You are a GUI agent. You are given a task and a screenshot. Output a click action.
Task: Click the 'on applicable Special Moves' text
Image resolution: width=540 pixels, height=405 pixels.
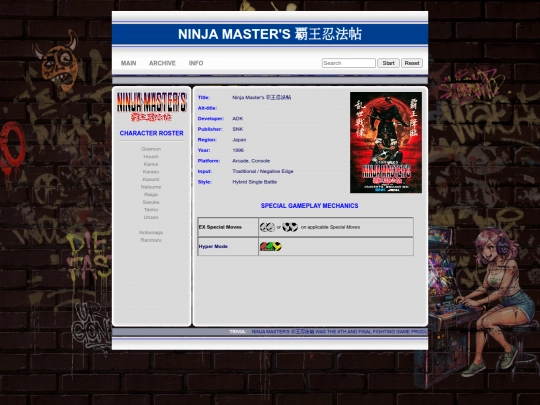[x=330, y=227]
